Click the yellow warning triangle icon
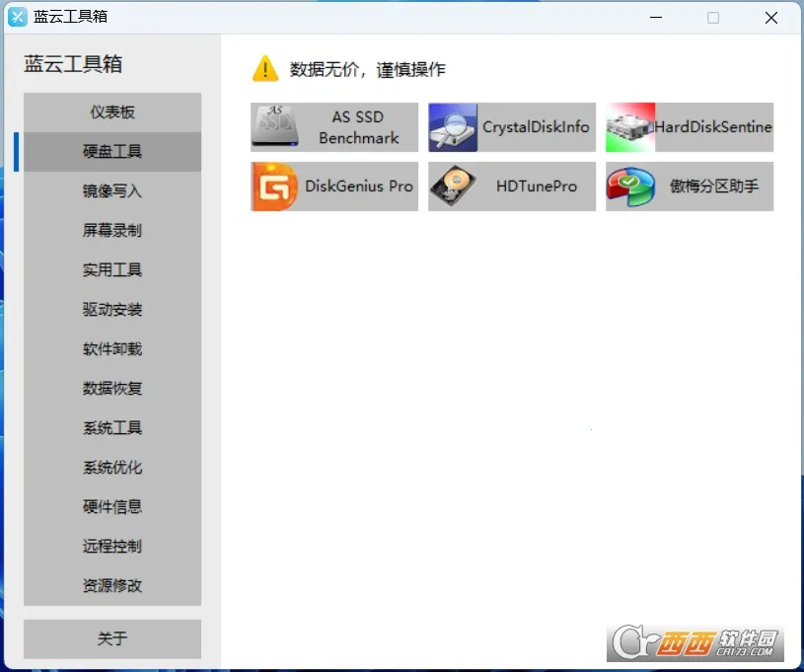 pyautogui.click(x=264, y=69)
